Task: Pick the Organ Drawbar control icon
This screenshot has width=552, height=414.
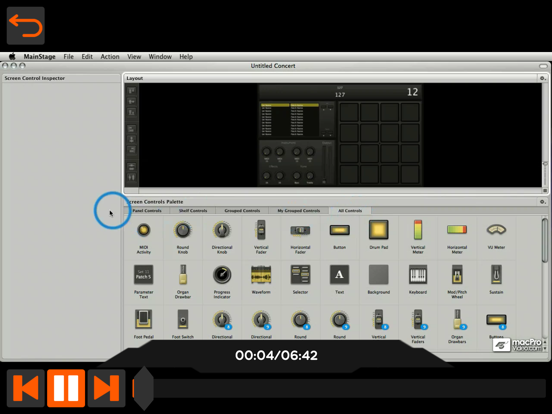Action: (x=183, y=275)
